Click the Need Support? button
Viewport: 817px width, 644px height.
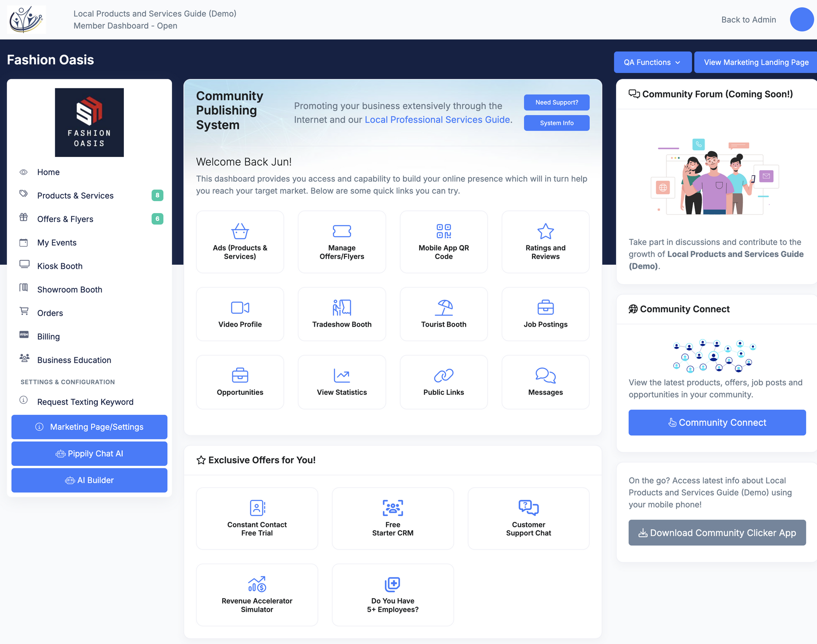[556, 102]
